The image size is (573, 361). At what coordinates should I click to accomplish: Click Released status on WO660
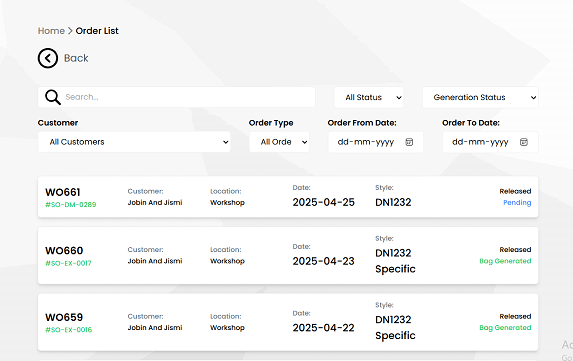click(515, 250)
